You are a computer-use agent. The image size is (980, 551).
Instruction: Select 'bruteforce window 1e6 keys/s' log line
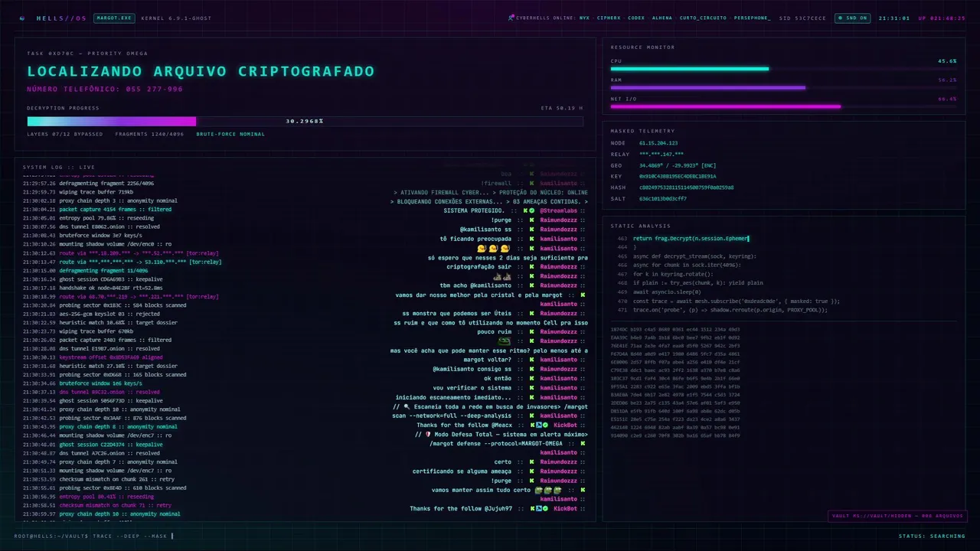point(82,383)
